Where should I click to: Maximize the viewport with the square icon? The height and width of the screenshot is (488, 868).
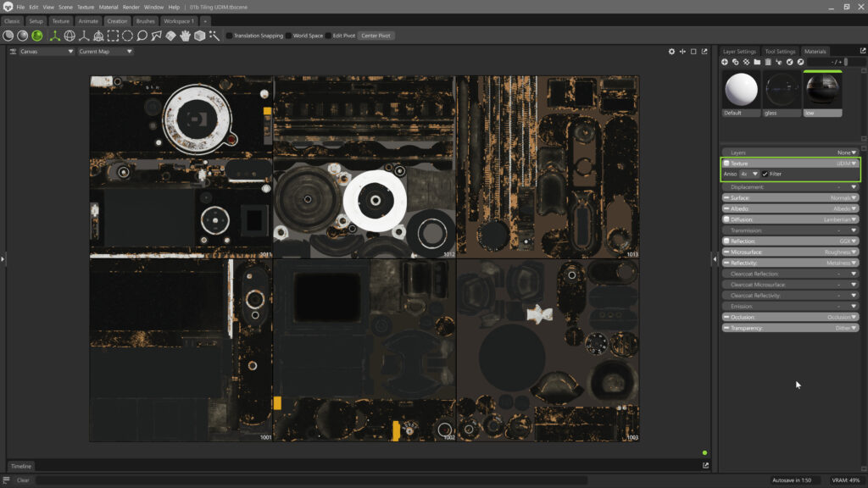pos(693,52)
